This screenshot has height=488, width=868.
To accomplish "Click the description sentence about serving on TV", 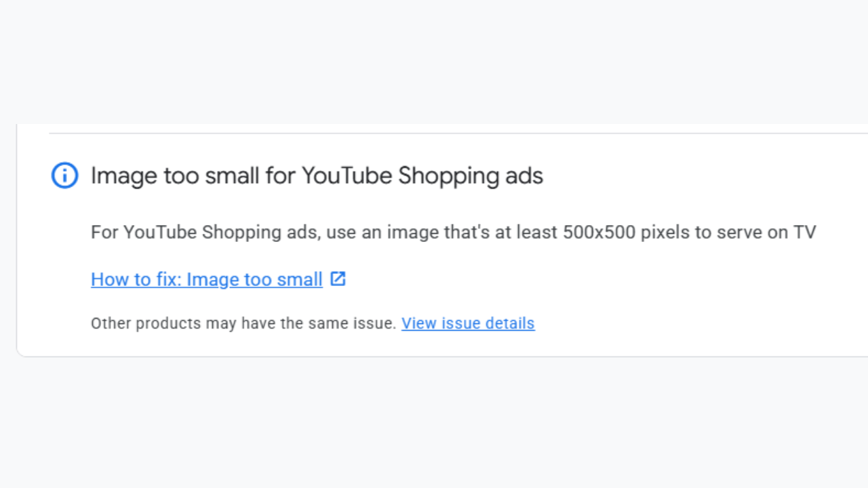I will 453,232.
